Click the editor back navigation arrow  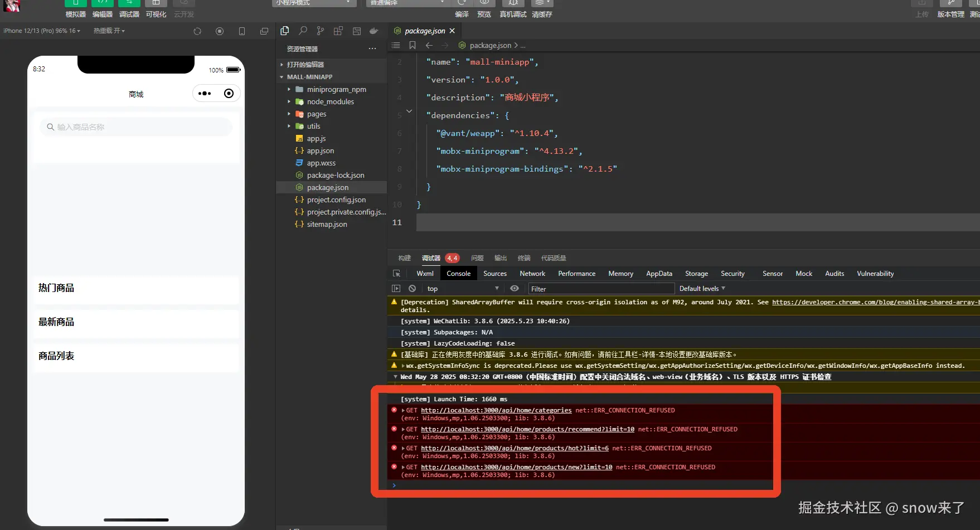coord(429,45)
